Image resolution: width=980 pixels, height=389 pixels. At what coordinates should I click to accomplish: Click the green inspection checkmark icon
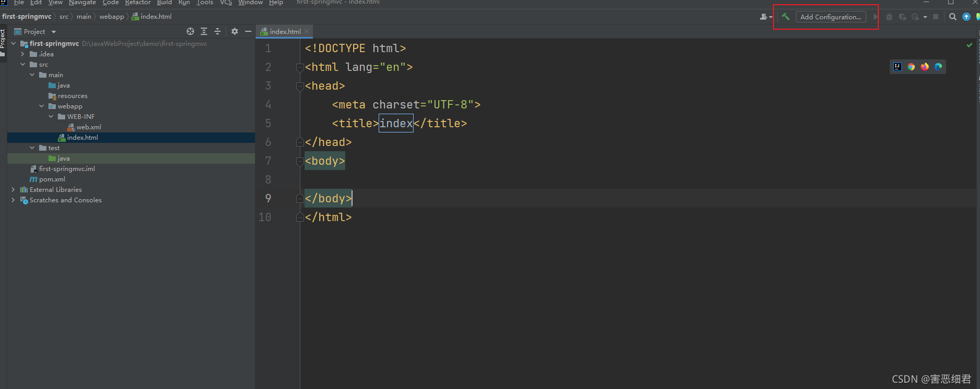969,45
